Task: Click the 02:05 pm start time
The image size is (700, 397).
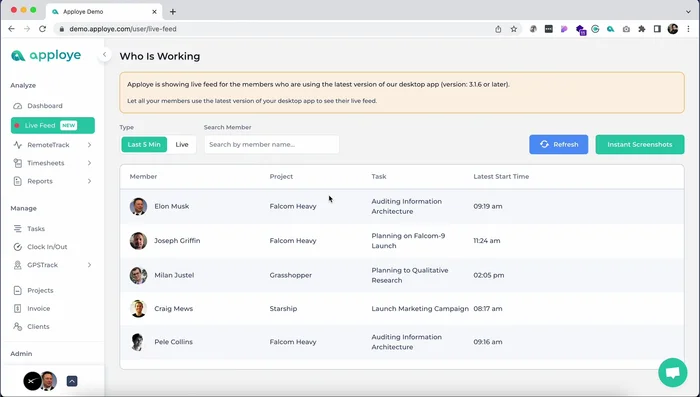Action: tap(489, 276)
